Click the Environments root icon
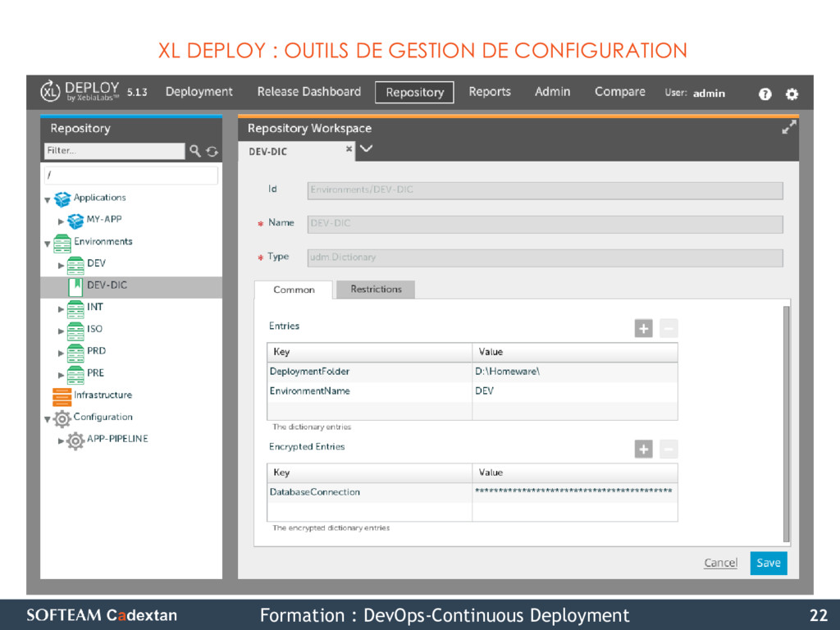 62,243
